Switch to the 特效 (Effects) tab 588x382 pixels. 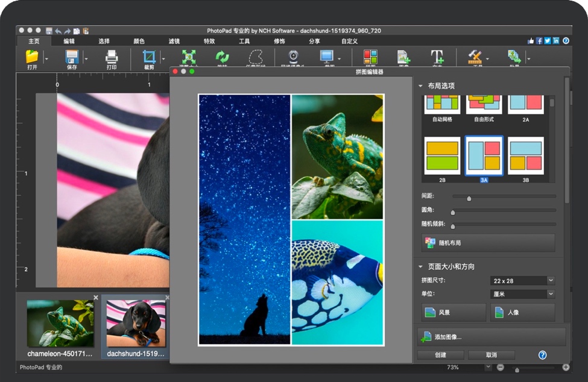click(209, 41)
